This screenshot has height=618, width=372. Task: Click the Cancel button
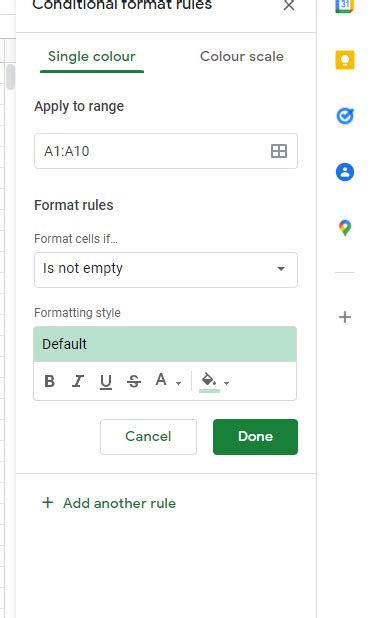(148, 437)
